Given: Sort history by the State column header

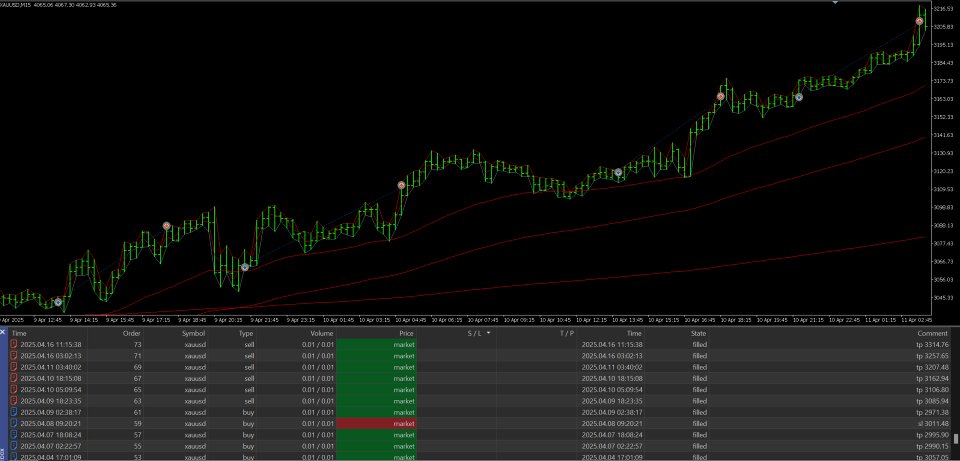Looking at the screenshot, I should point(699,334).
